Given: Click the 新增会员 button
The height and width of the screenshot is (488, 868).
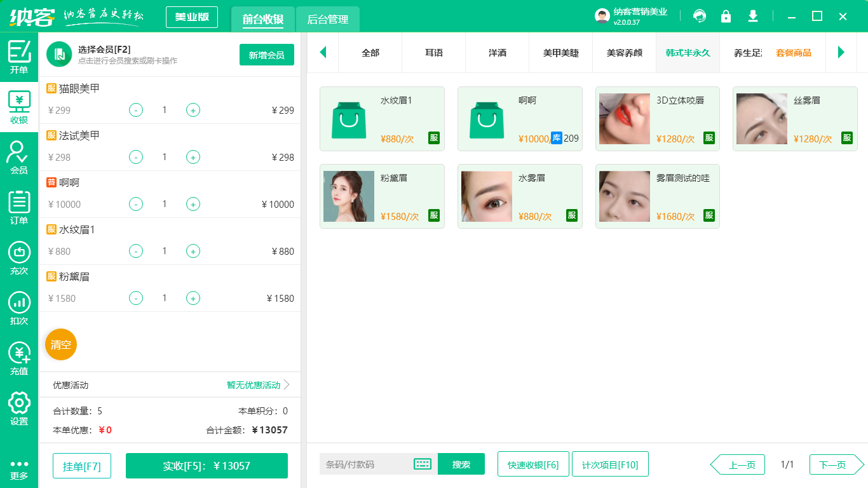Looking at the screenshot, I should coord(266,55).
